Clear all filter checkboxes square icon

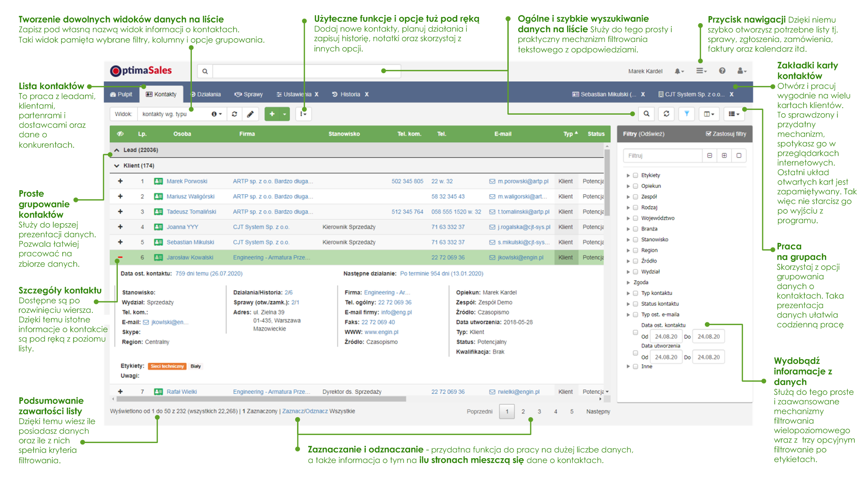click(x=739, y=155)
